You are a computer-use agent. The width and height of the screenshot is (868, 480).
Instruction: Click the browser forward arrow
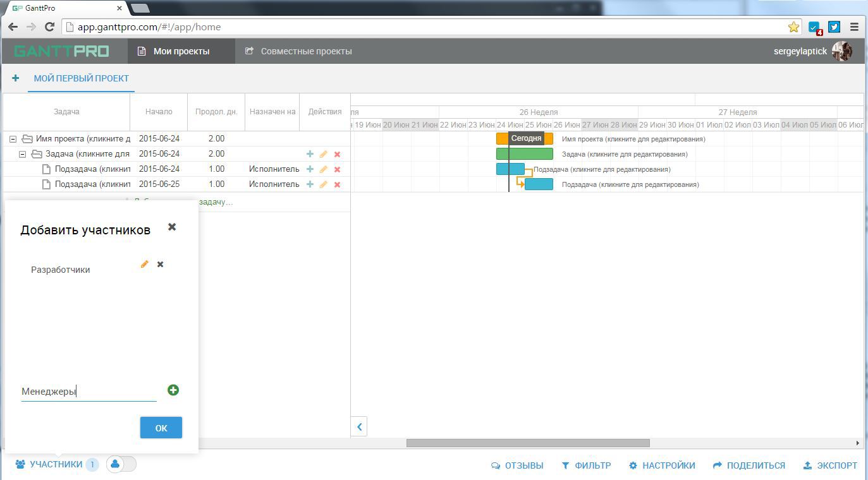click(31, 27)
